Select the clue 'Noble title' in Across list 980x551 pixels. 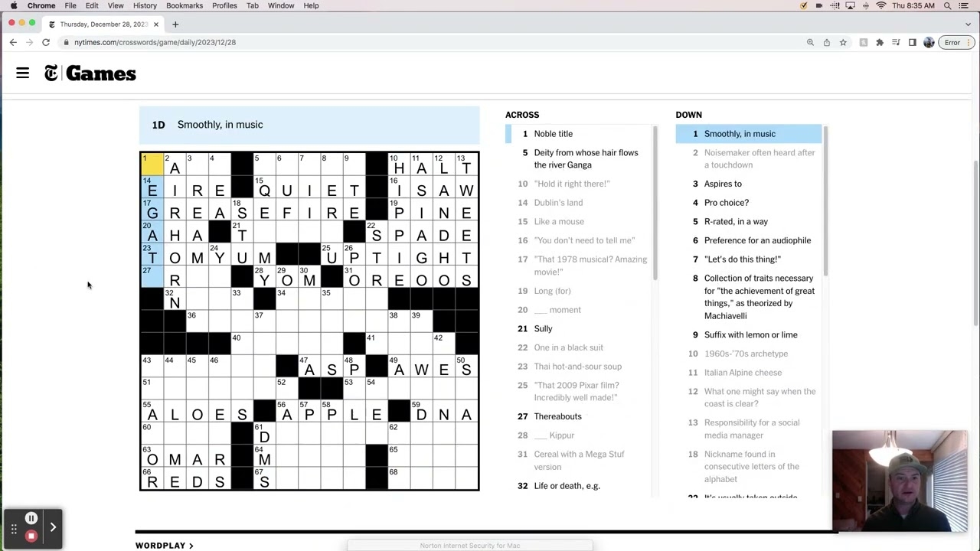(x=553, y=133)
